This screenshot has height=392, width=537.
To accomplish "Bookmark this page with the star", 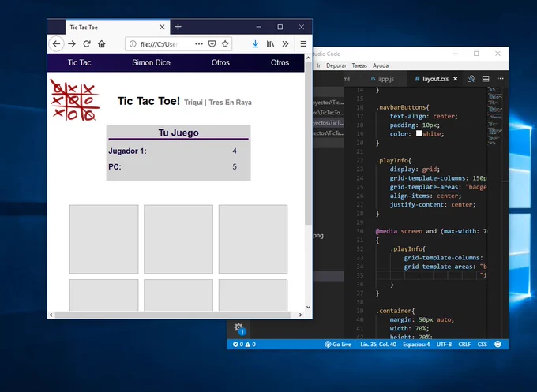I will click(x=225, y=44).
